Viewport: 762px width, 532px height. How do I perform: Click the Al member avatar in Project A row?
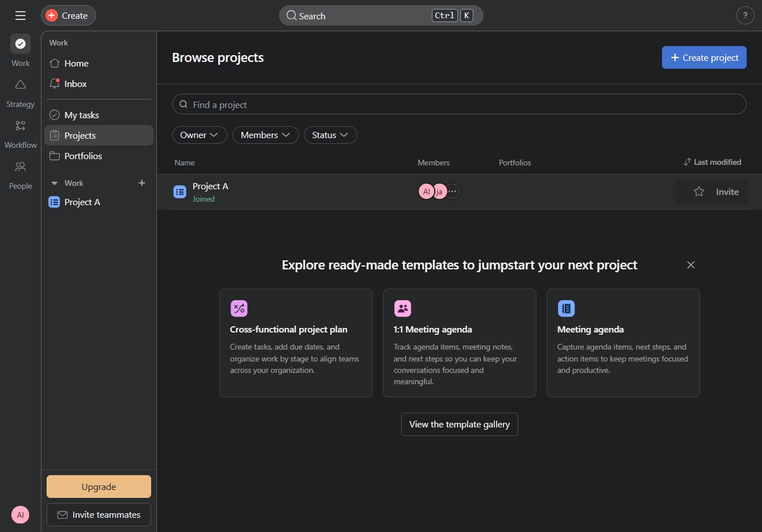[426, 192]
